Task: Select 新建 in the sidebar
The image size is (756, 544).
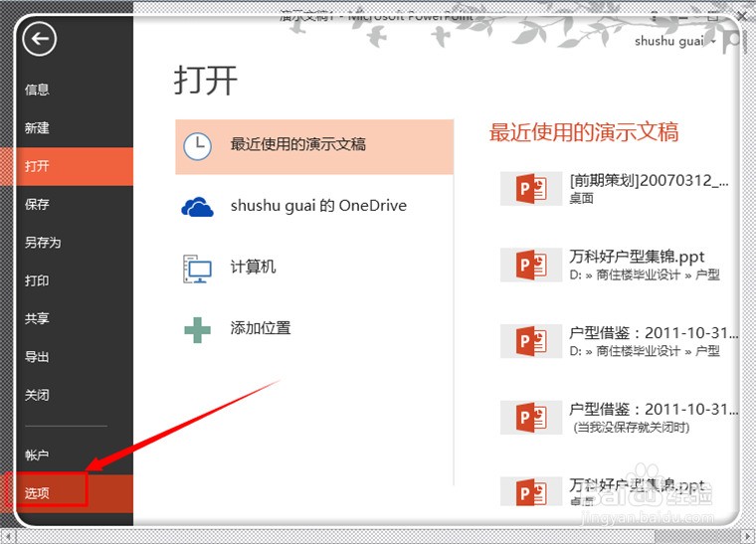Action: [37, 128]
